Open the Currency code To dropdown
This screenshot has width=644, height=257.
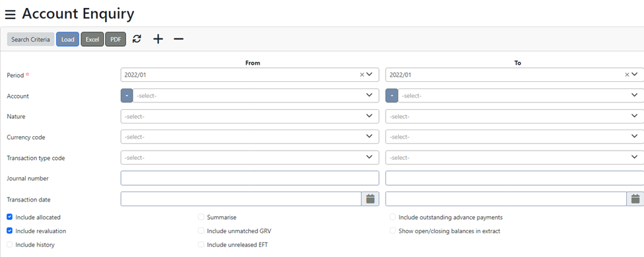[515, 137]
